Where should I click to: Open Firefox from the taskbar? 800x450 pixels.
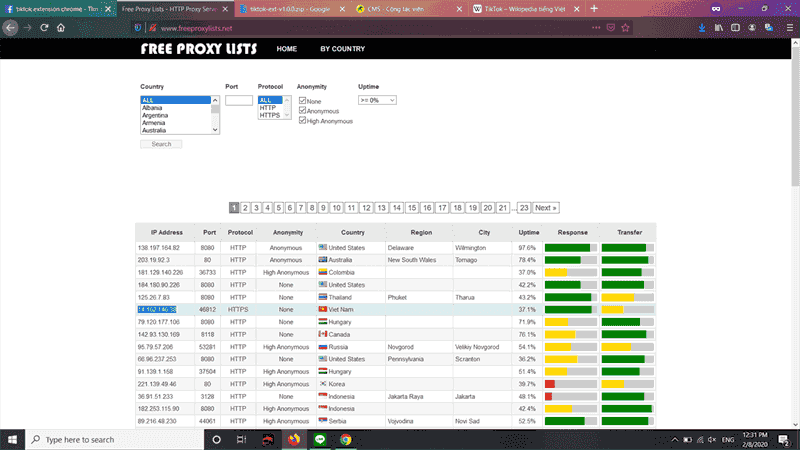(x=294, y=439)
